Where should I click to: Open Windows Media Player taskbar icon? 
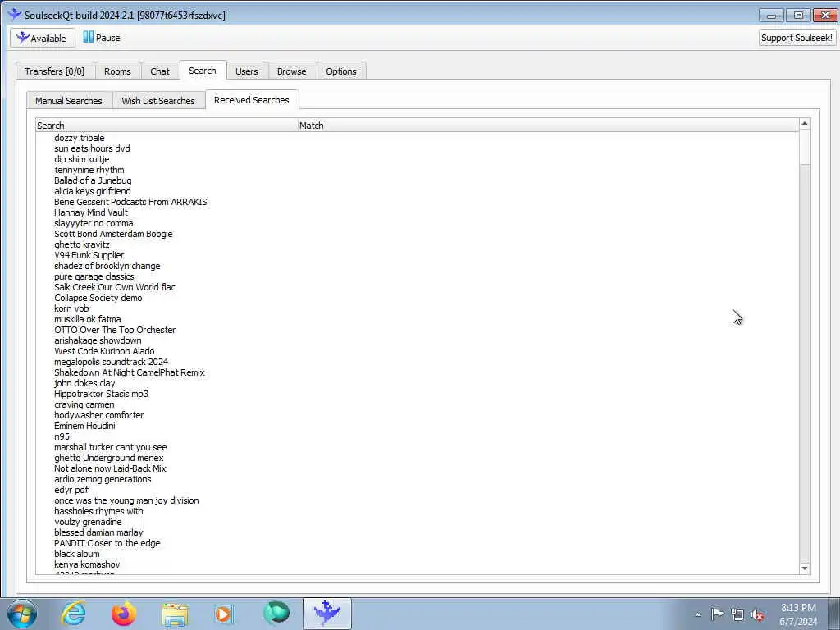[225, 614]
